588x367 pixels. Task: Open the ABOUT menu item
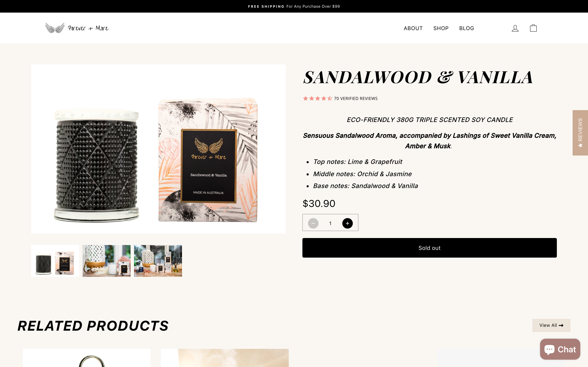(413, 28)
